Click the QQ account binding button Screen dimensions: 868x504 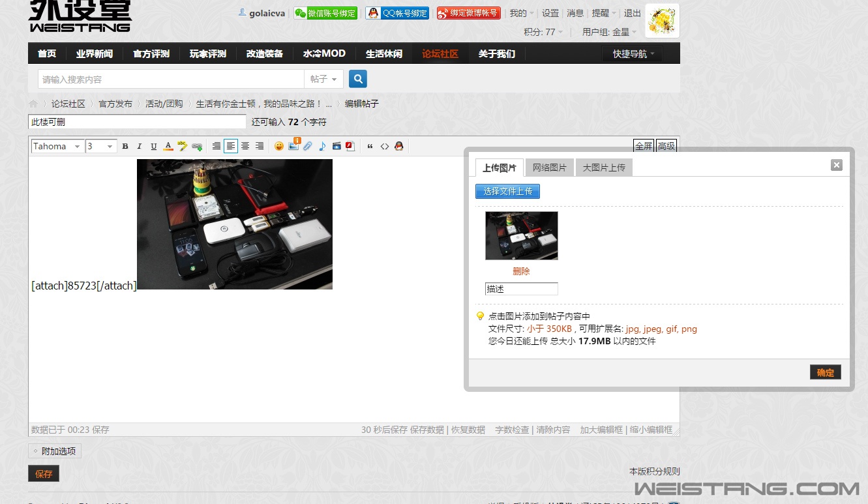click(397, 13)
